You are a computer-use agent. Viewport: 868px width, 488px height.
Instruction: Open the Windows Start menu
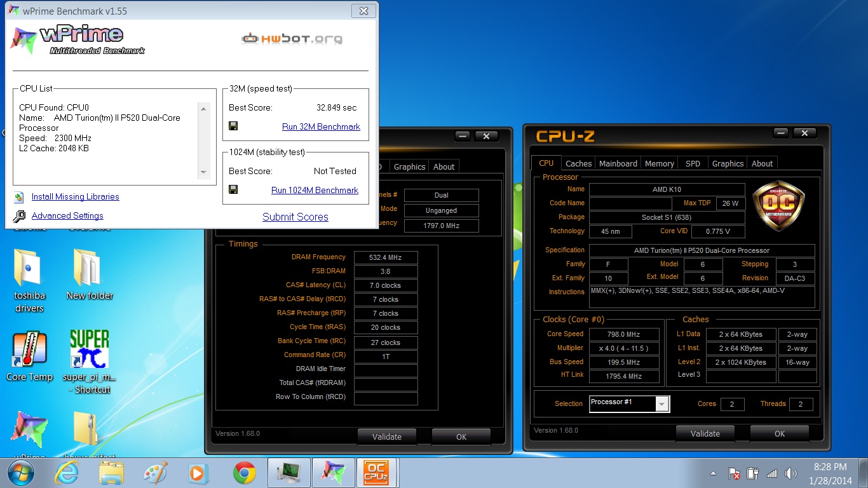[x=21, y=473]
